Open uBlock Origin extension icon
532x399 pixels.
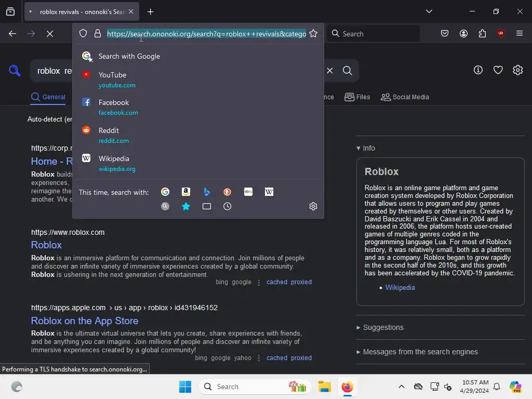500,33
